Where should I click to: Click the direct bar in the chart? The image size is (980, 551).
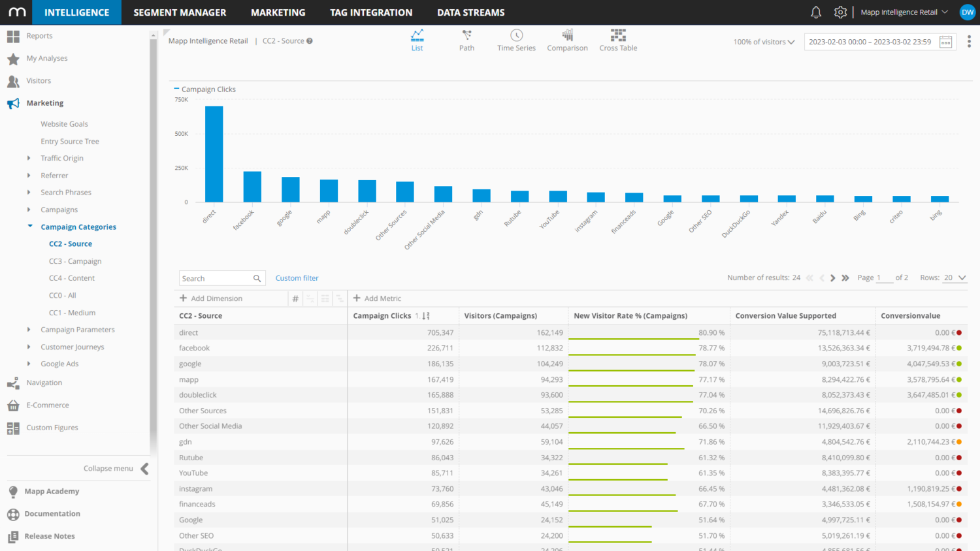[x=214, y=154]
